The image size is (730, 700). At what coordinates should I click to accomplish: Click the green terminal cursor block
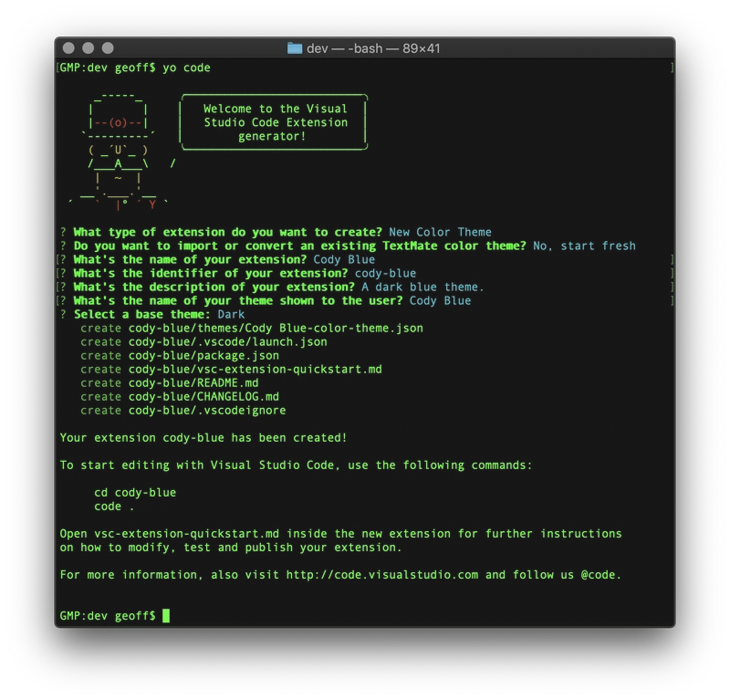point(166,616)
